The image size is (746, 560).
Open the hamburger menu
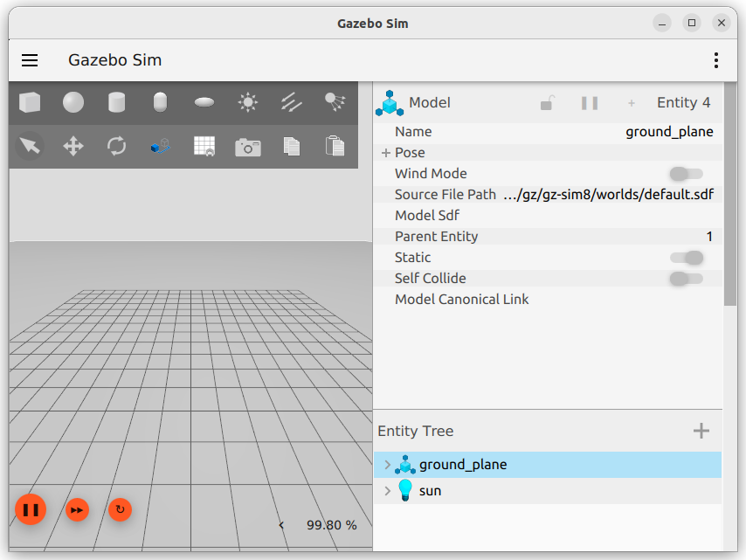pyautogui.click(x=30, y=60)
